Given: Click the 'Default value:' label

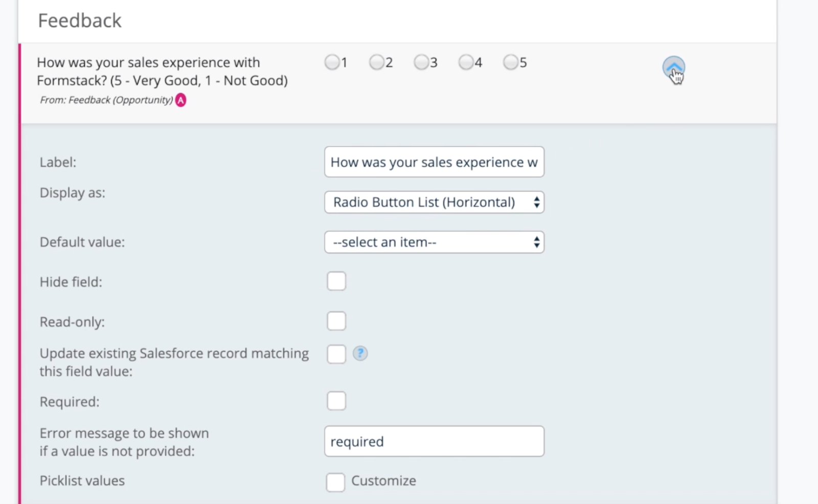Looking at the screenshot, I should (x=82, y=242).
